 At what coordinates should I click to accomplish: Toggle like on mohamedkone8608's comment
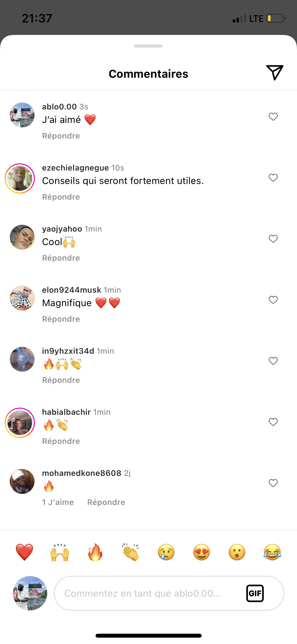273,483
